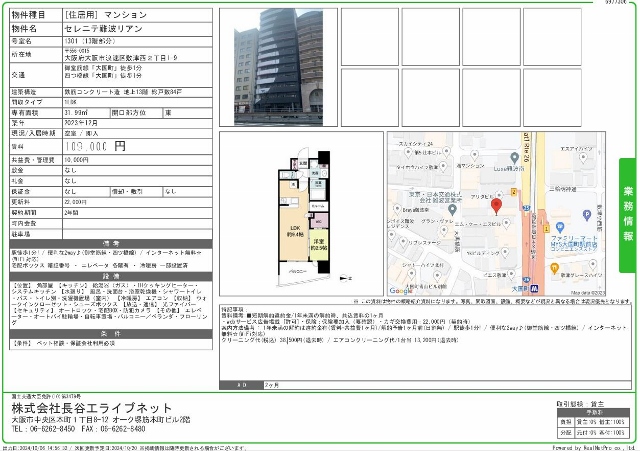
Task: Click the teal marker above the Luxe label
Action: point(514,158)
